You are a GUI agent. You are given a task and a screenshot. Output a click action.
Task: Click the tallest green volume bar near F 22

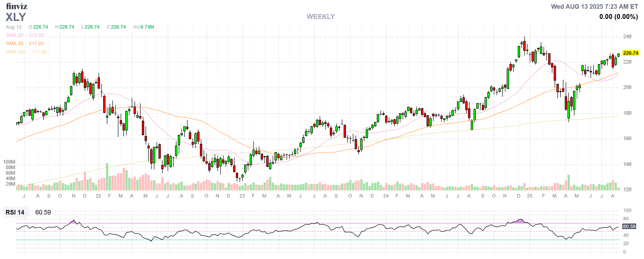[107, 176]
